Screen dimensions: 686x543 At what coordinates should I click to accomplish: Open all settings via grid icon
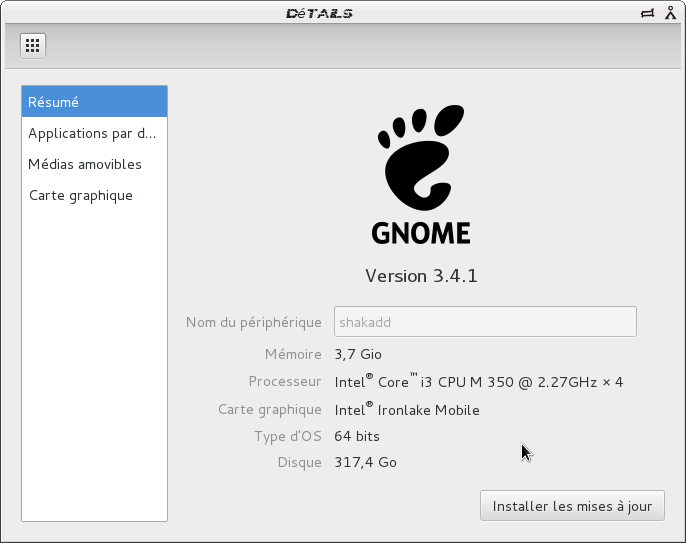coord(33,46)
